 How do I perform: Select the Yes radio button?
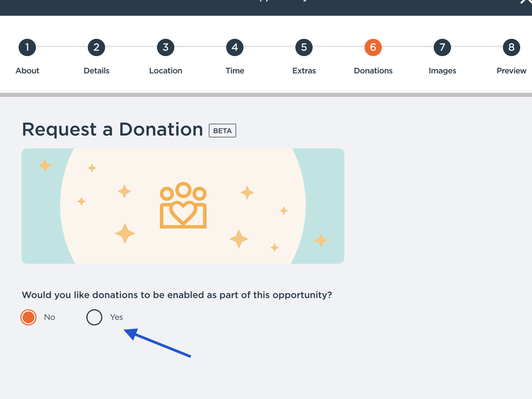(x=94, y=317)
